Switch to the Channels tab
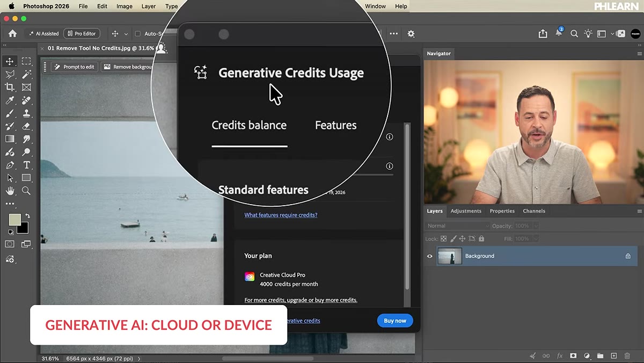644x363 pixels. coord(534,211)
